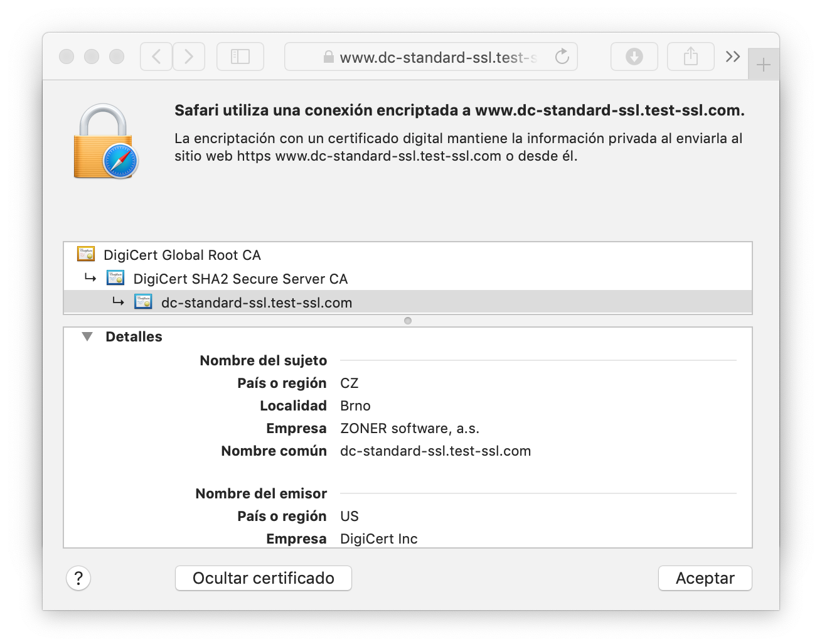
Task: Select DigiCert Global Root CA row
Action: (x=408, y=254)
